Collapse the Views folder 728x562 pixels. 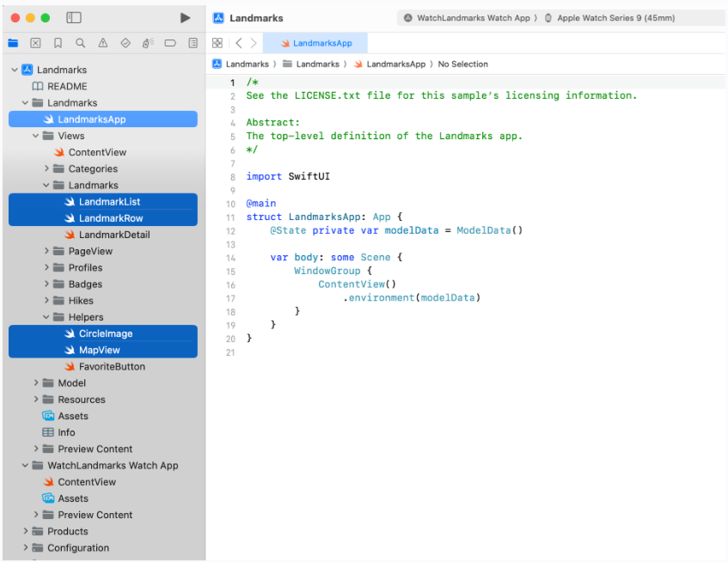pos(36,136)
